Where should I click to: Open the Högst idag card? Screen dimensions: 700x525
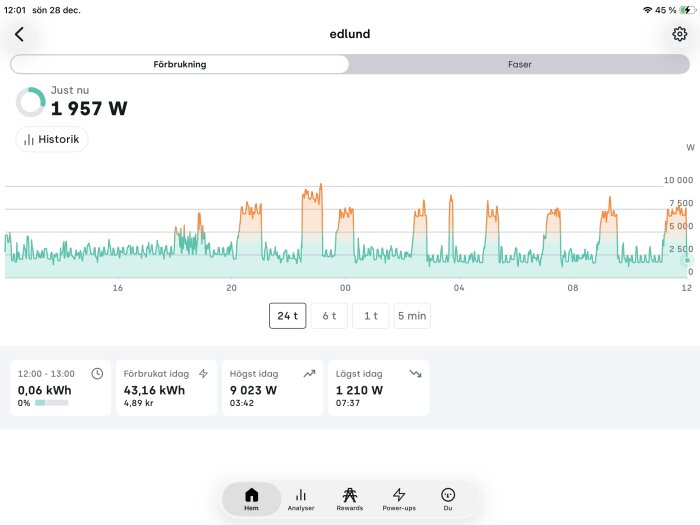[272, 388]
